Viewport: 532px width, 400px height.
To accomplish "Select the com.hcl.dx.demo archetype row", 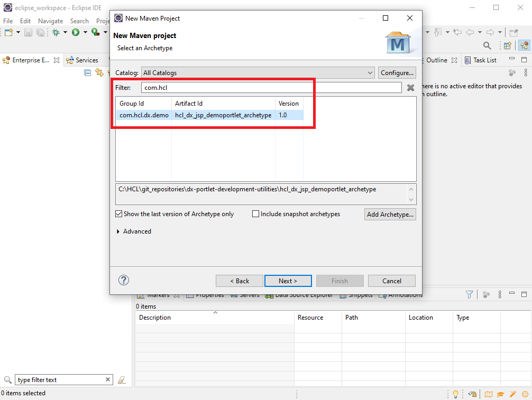I will coord(209,115).
